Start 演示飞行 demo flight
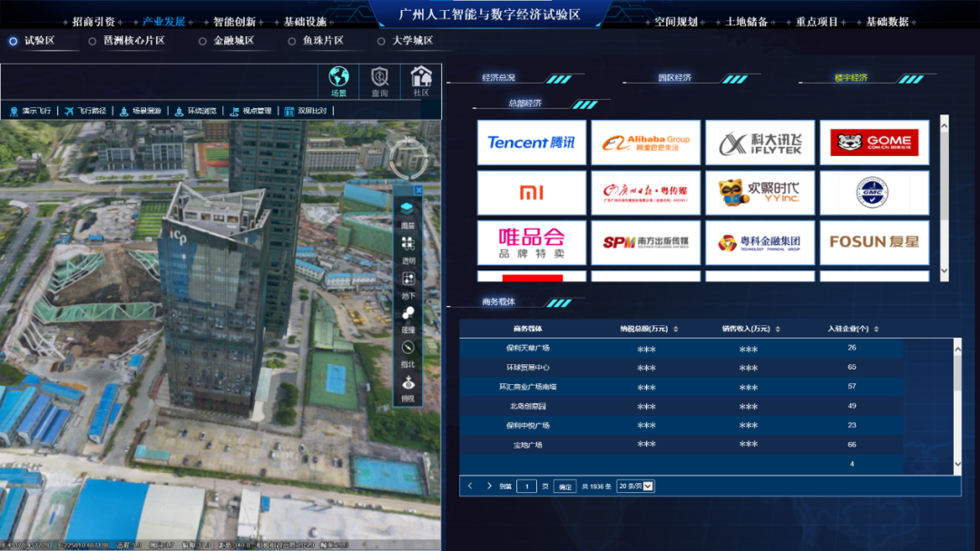The image size is (980, 551). click(x=30, y=111)
